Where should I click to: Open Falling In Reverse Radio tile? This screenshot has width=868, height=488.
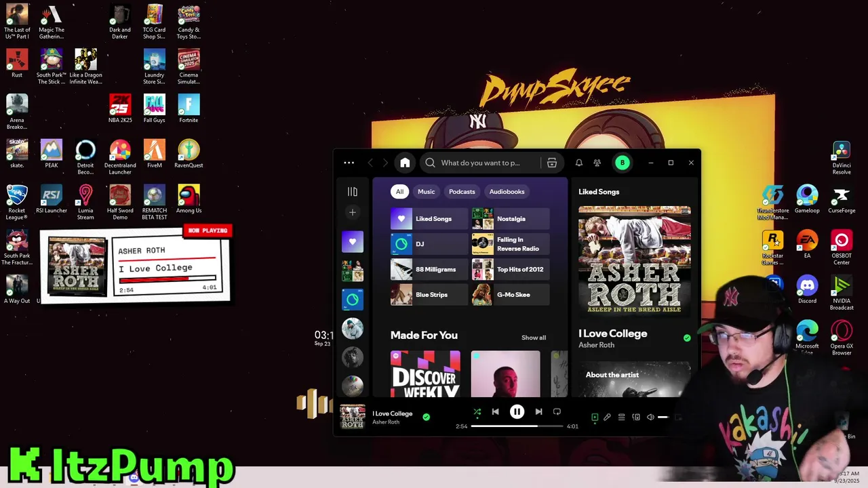pos(511,244)
